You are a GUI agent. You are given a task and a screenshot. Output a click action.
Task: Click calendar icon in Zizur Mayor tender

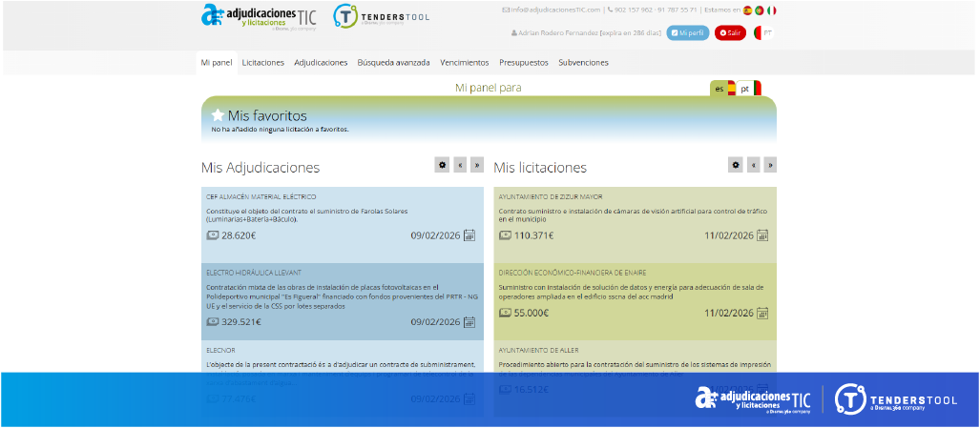point(762,235)
